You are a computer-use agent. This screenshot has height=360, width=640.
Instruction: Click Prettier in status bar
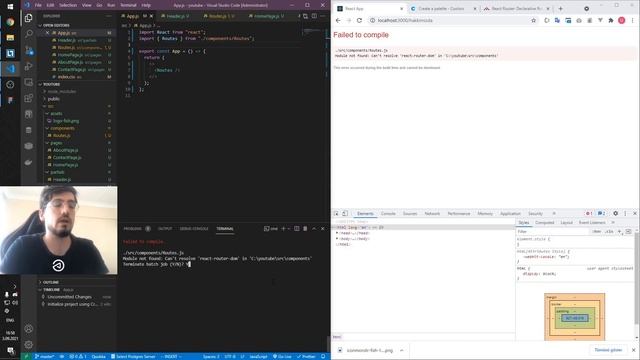[306, 356]
